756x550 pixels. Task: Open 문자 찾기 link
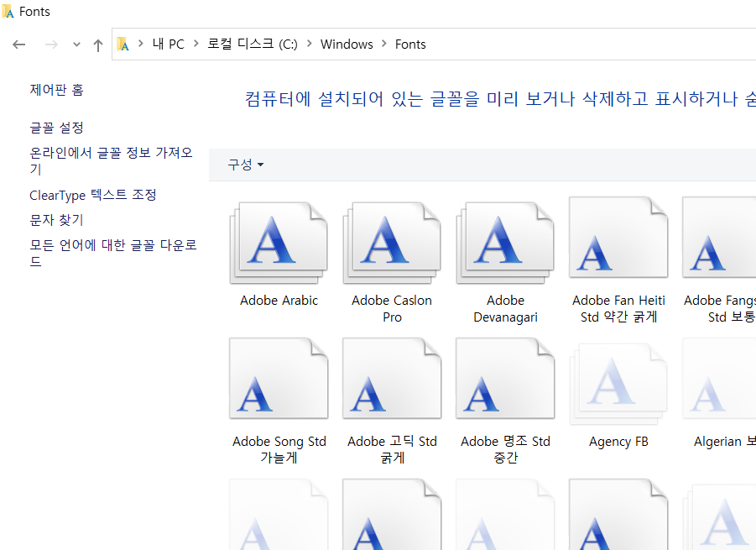pos(56,220)
